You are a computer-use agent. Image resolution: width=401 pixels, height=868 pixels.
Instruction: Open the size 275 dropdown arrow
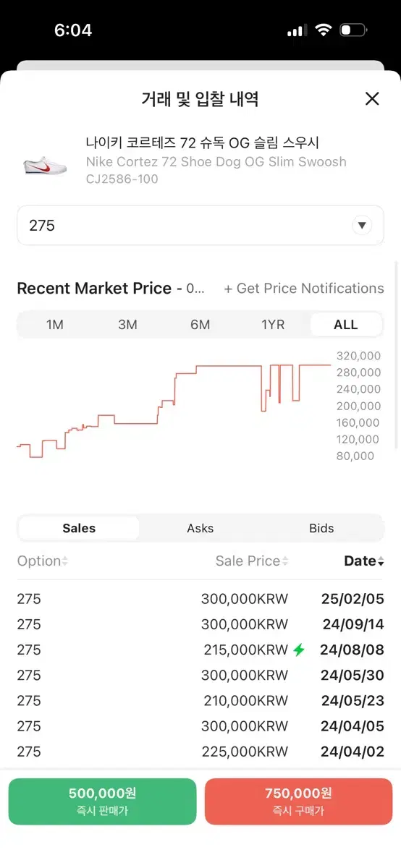pyautogui.click(x=362, y=226)
